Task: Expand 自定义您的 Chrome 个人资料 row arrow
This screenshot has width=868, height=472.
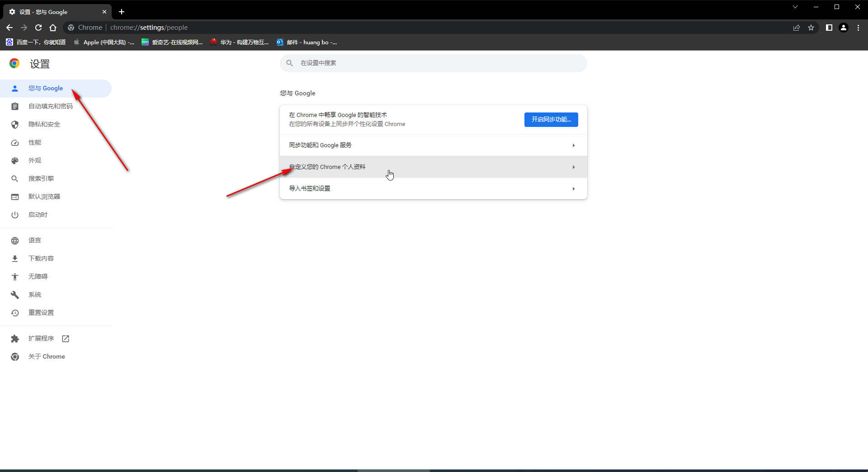Action: tap(574, 167)
